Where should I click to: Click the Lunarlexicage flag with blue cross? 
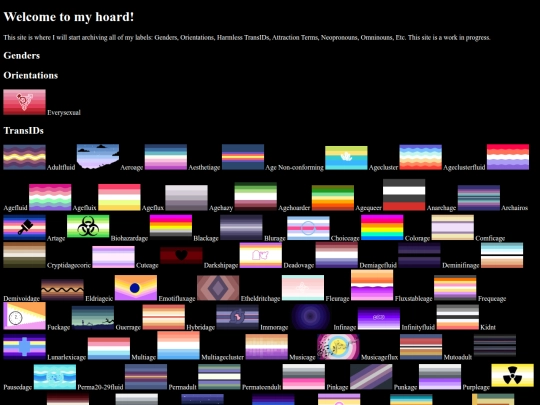coord(24,347)
